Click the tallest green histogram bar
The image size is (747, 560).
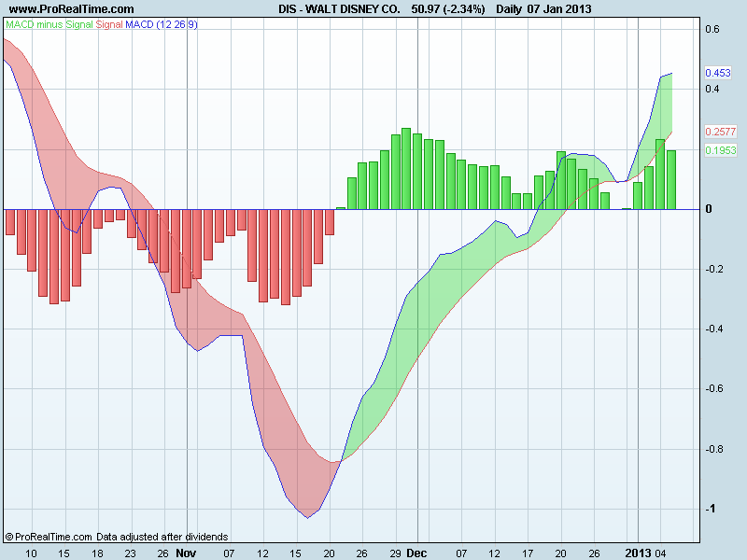pyautogui.click(x=406, y=169)
